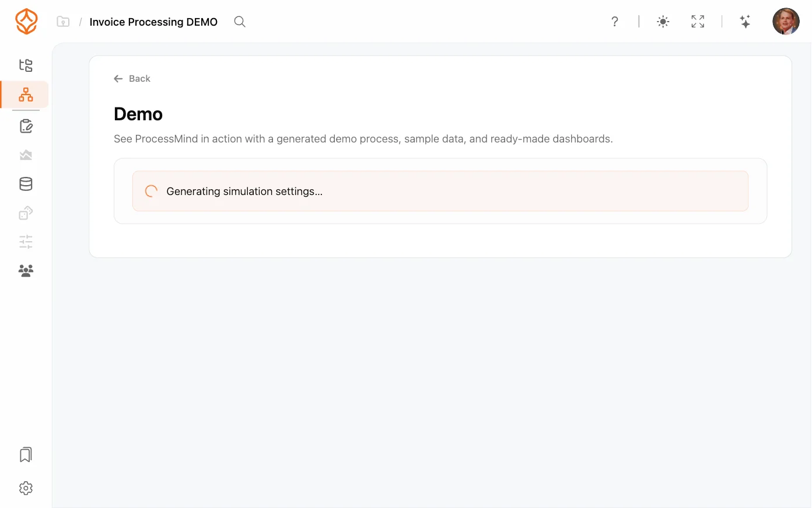Image resolution: width=812 pixels, height=508 pixels.
Task: Open search with the magnifier icon
Action: 240,22
